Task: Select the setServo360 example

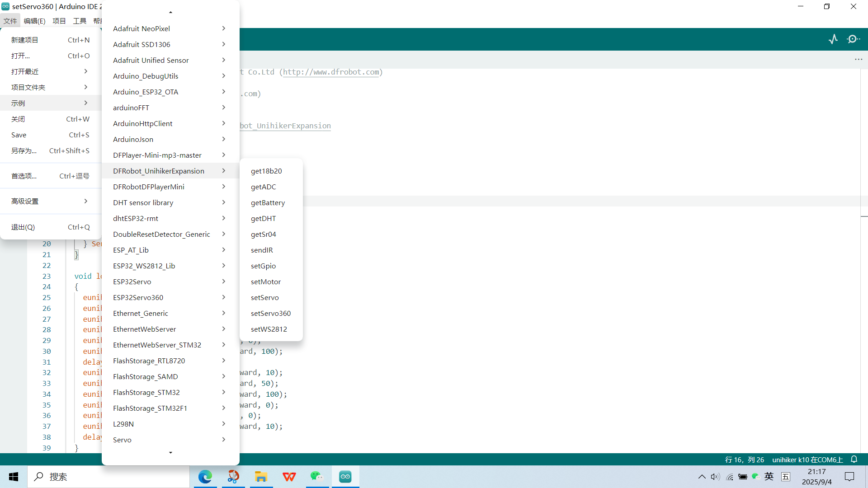Action: coord(271,313)
